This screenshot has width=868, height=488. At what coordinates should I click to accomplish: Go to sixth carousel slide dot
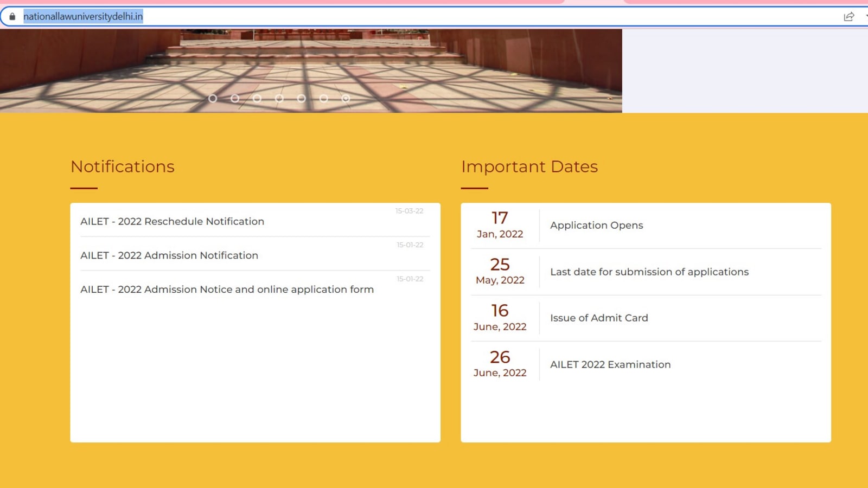pos(324,98)
